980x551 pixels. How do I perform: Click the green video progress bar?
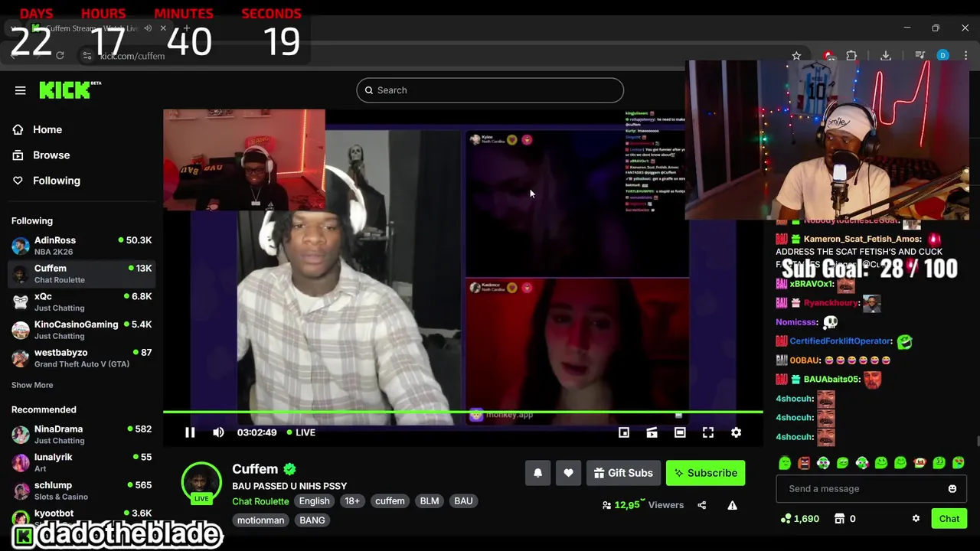coord(462,412)
